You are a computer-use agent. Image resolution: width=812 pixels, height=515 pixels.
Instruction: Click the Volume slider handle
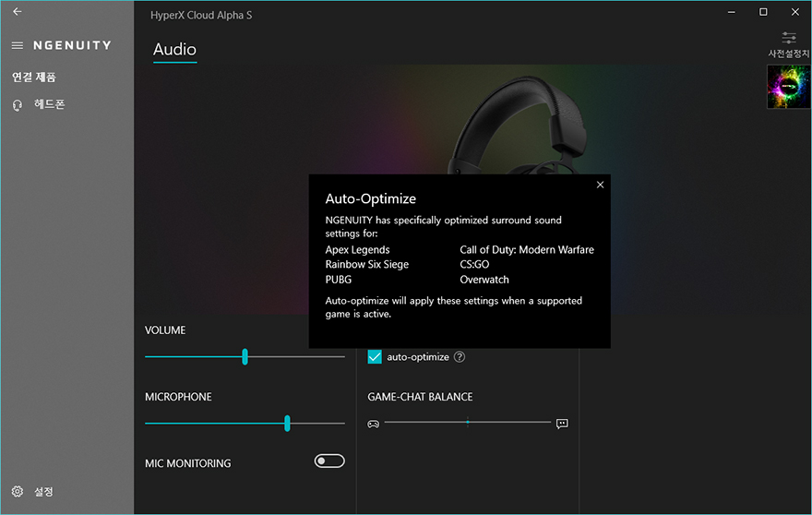click(245, 356)
